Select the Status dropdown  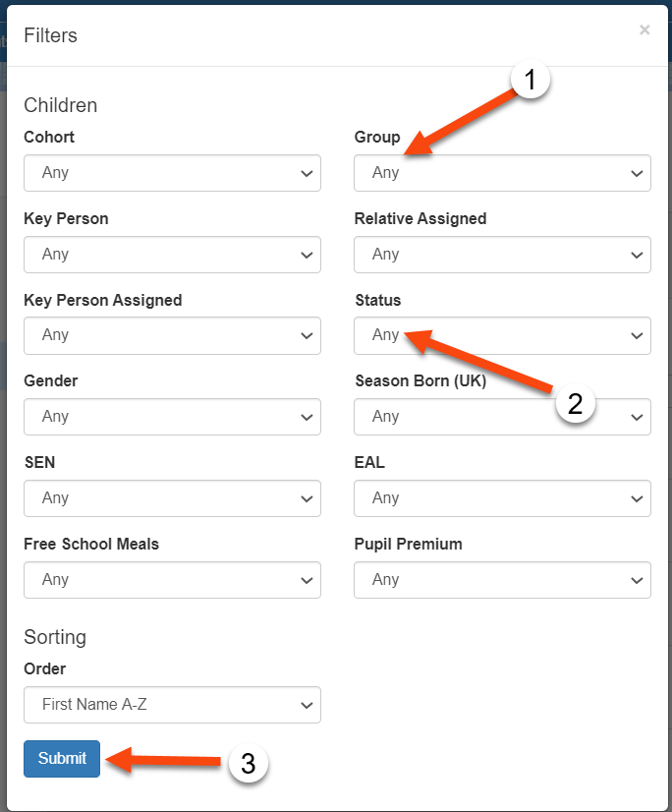coord(502,335)
